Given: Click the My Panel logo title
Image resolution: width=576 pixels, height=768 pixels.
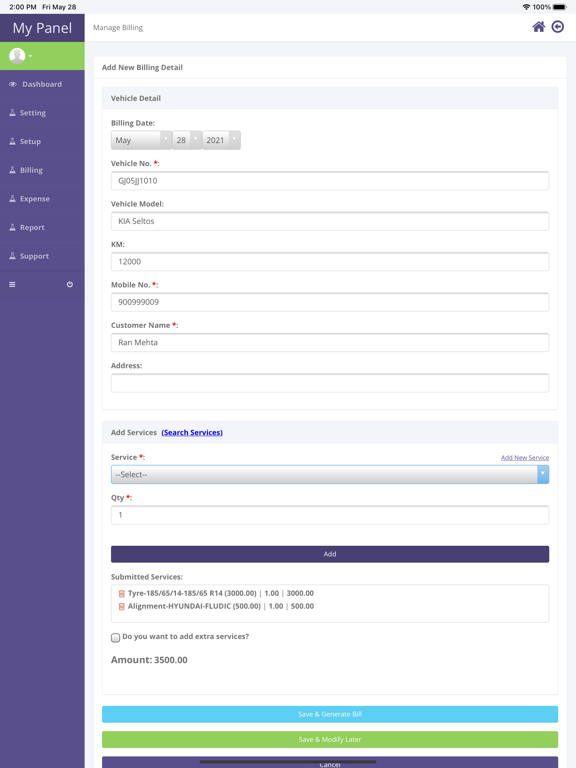Looking at the screenshot, I should (42, 28).
